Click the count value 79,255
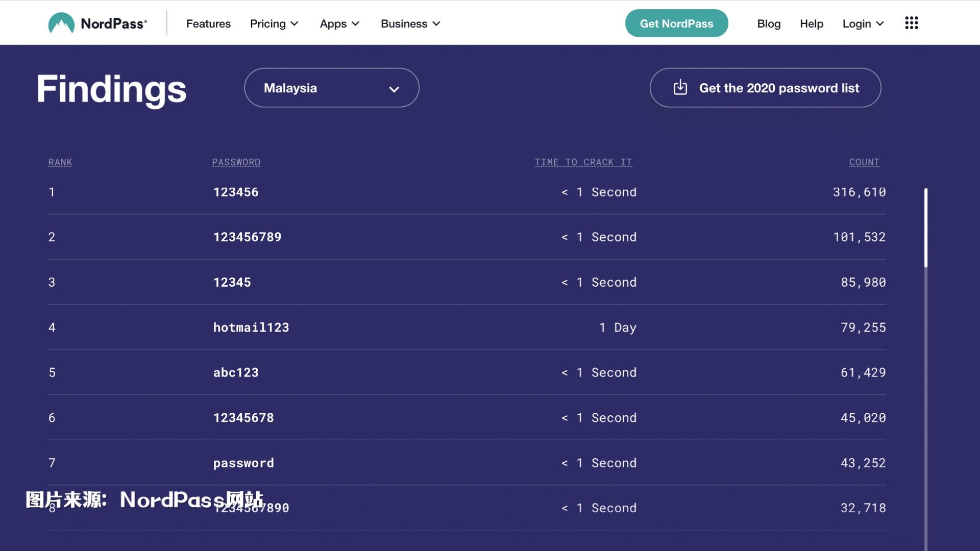This screenshot has height=551, width=980. (x=864, y=328)
